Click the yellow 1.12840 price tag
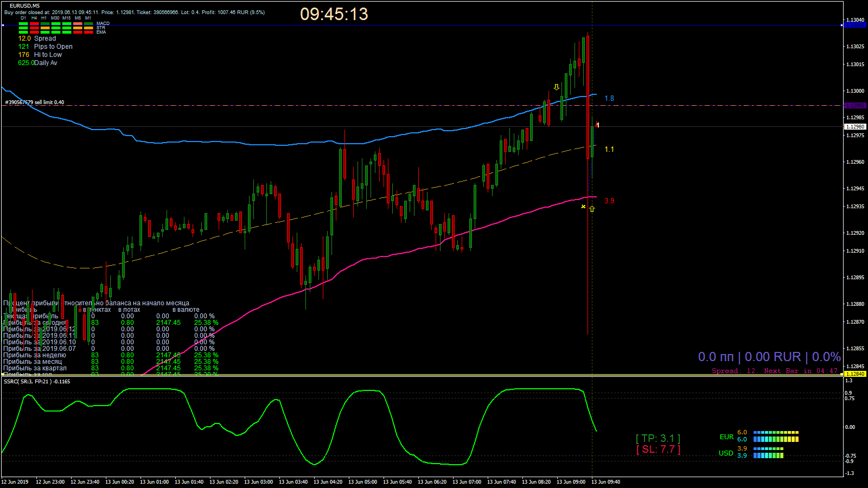This screenshot has width=868, height=488. click(855, 374)
